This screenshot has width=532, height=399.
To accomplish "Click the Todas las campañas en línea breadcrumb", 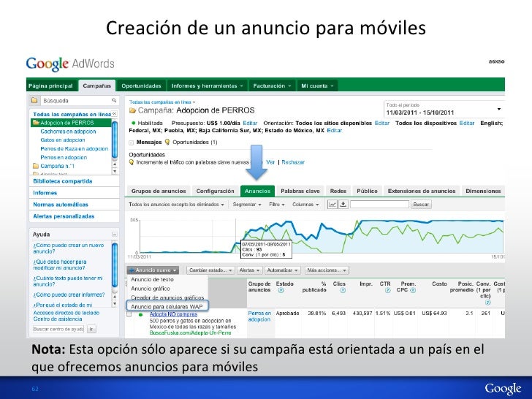I will (160, 102).
